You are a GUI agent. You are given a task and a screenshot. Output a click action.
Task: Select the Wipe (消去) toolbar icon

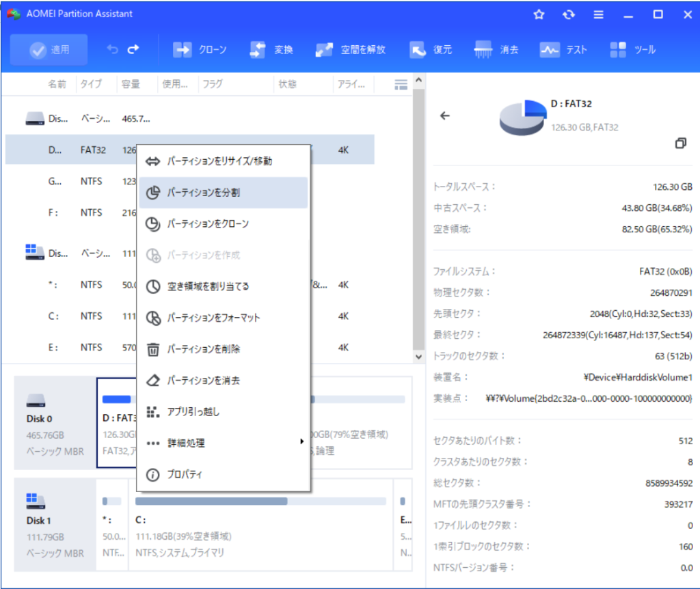click(483, 50)
